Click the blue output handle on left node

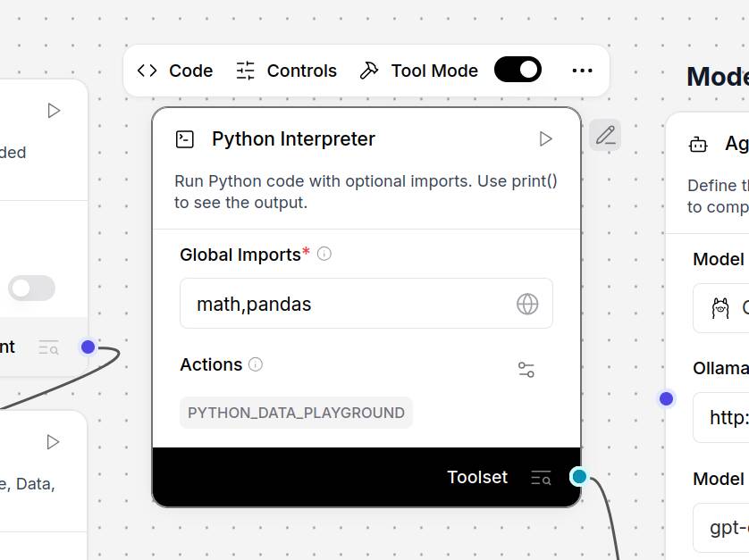click(88, 347)
